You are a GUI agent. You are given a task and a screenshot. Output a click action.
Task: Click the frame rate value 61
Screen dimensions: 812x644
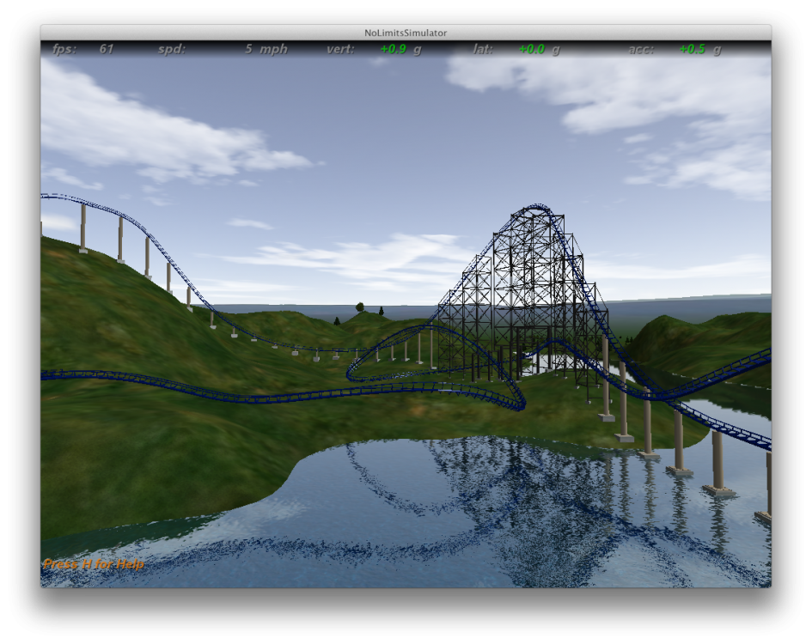pos(106,49)
